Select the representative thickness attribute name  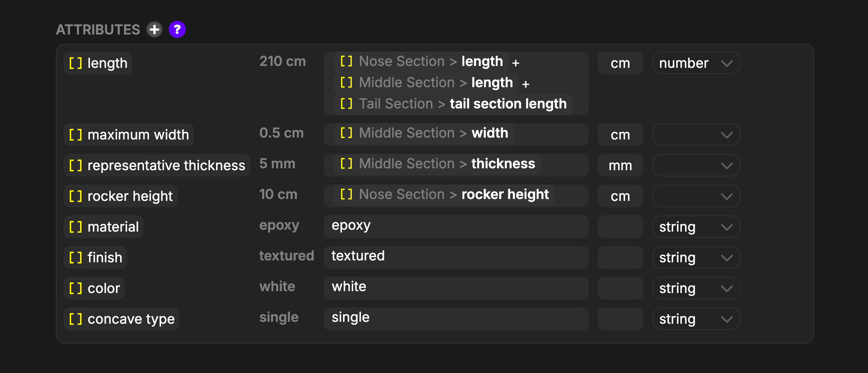[157, 165]
